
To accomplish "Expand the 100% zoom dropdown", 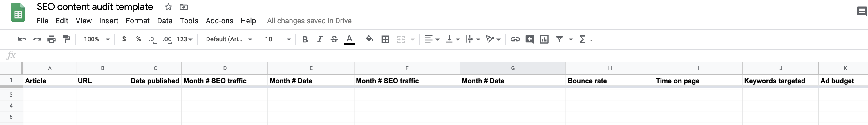I will (97, 39).
